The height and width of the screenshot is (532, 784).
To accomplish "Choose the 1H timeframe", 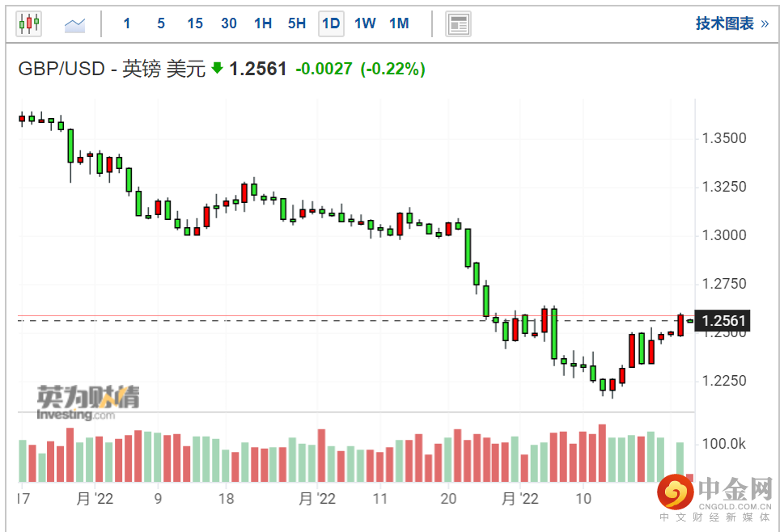I will point(263,23).
